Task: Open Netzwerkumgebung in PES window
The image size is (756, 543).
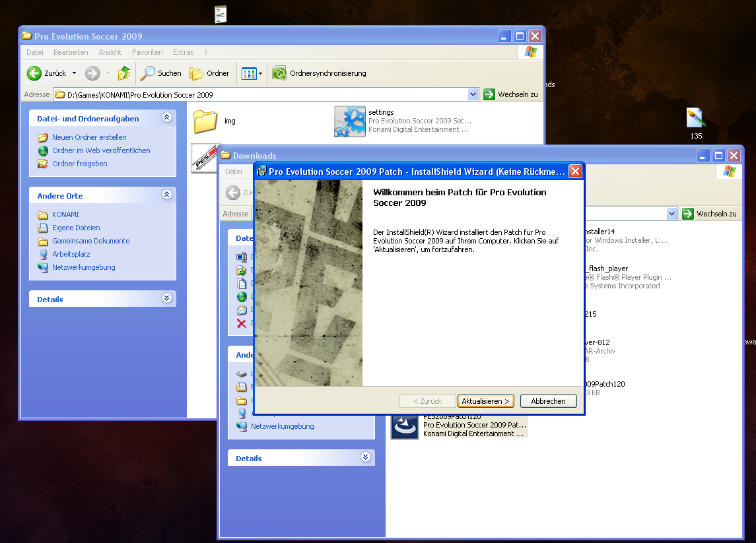Action: (x=83, y=267)
